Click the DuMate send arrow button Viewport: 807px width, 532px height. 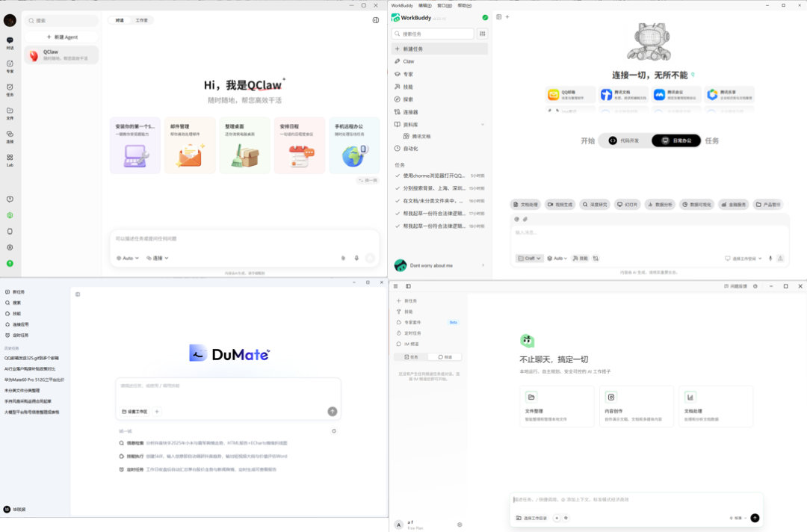[333, 411]
